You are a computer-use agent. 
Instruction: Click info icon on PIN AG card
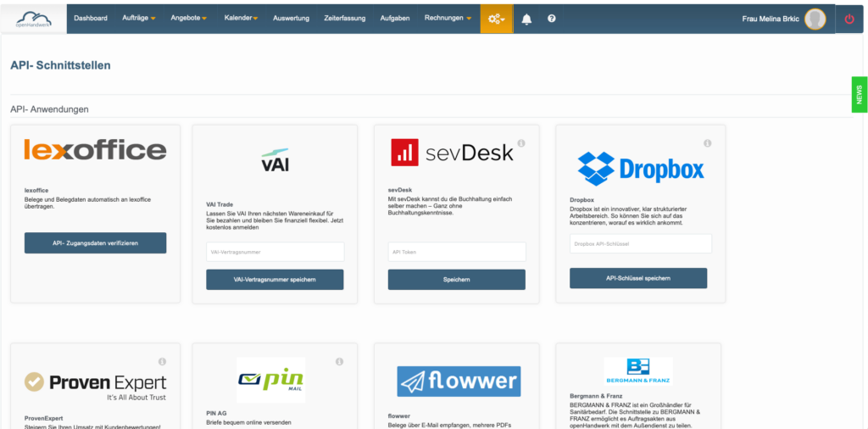(x=339, y=361)
